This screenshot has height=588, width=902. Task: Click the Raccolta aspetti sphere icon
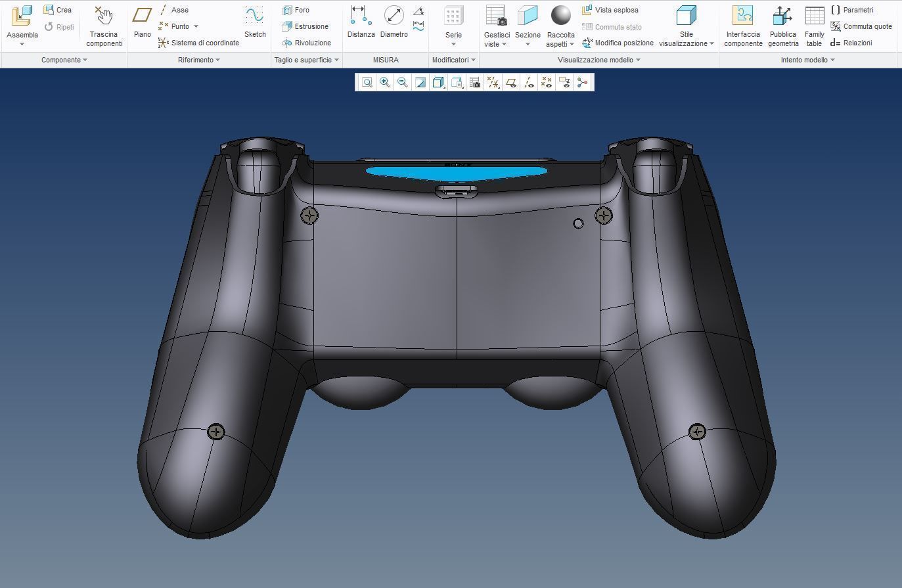(x=560, y=15)
